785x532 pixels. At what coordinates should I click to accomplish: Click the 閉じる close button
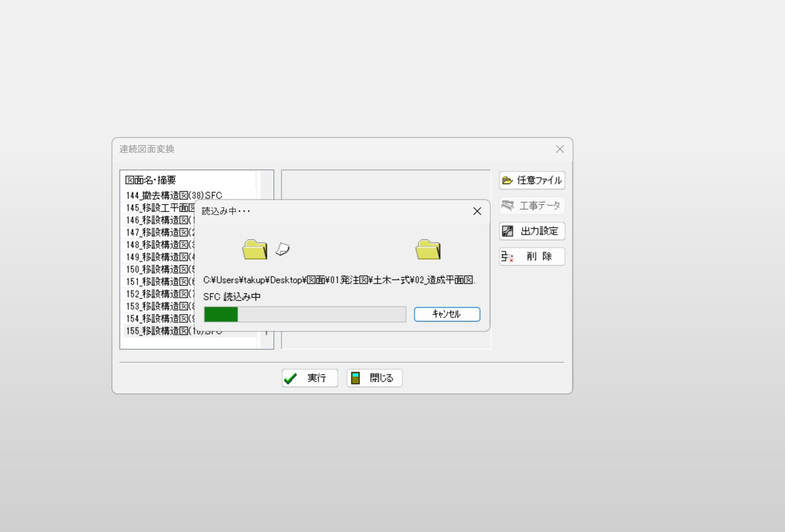coord(374,378)
